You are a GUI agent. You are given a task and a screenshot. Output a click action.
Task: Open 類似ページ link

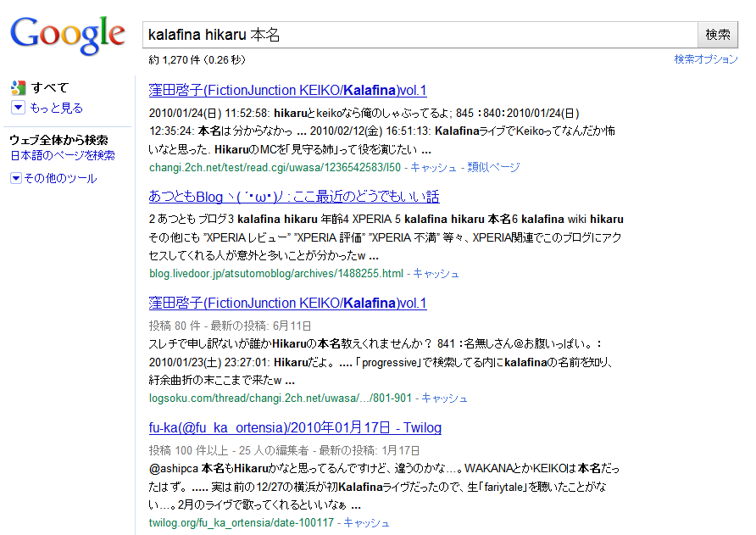point(493,167)
